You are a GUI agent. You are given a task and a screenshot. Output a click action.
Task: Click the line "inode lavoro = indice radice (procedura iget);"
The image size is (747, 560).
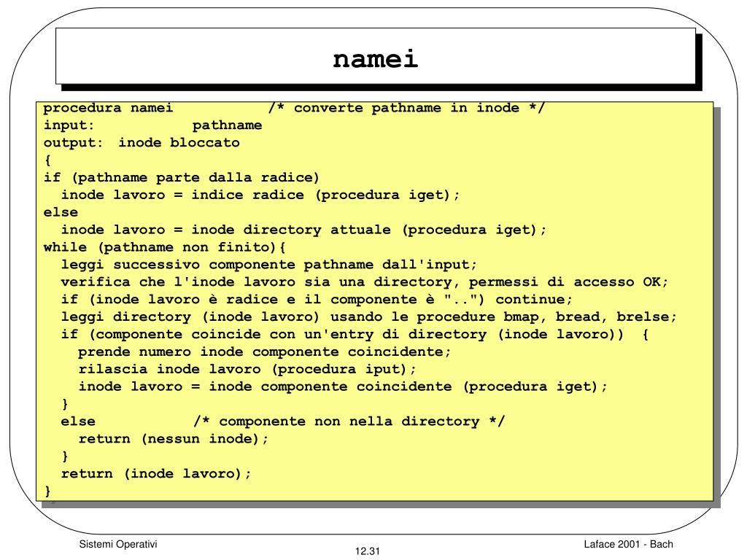coord(260,195)
